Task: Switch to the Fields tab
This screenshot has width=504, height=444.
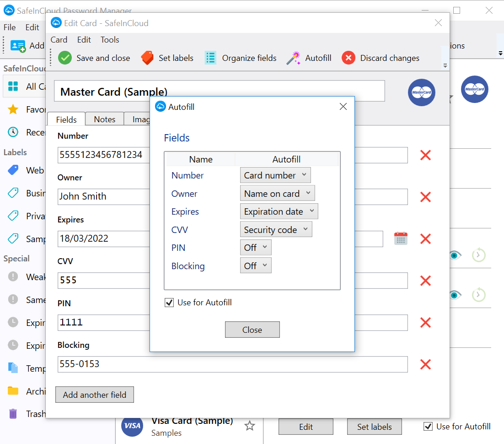Action: click(66, 119)
